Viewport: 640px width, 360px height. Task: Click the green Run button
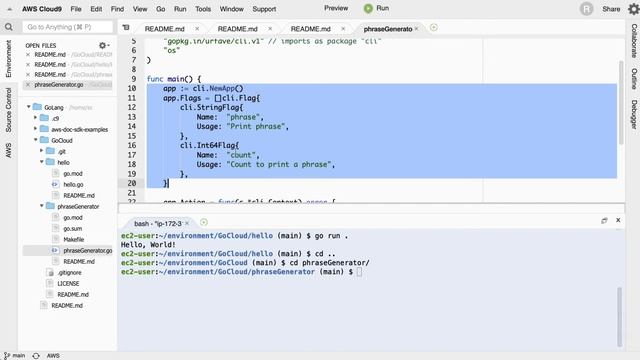pos(376,8)
